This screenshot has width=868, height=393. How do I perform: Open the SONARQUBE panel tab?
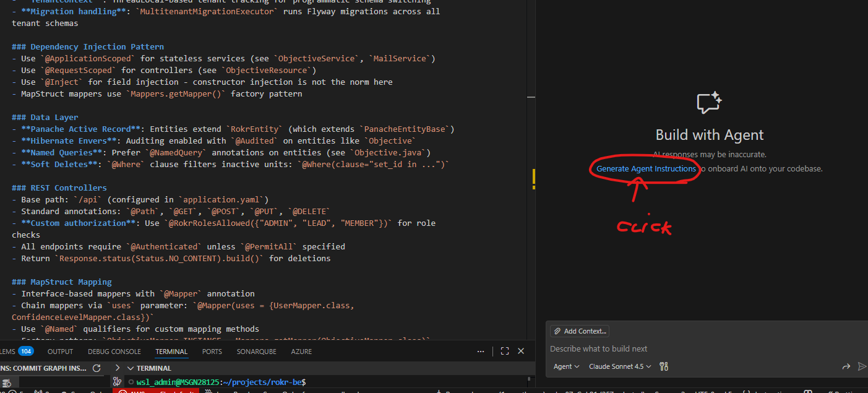point(257,352)
